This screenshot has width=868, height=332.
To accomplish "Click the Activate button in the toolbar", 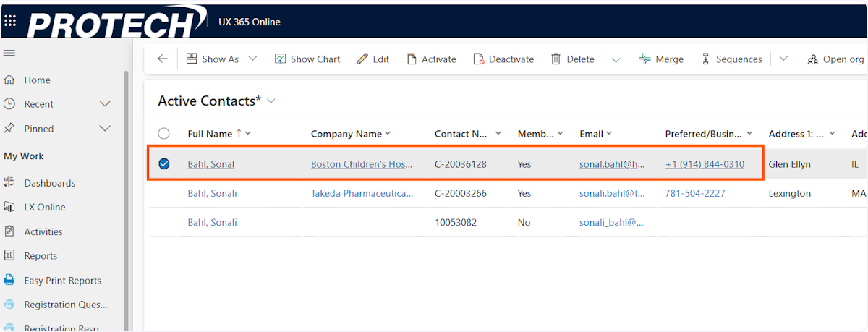I will point(431,59).
